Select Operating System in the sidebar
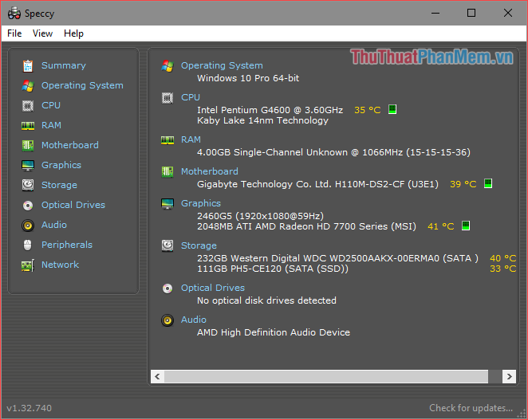 [82, 85]
